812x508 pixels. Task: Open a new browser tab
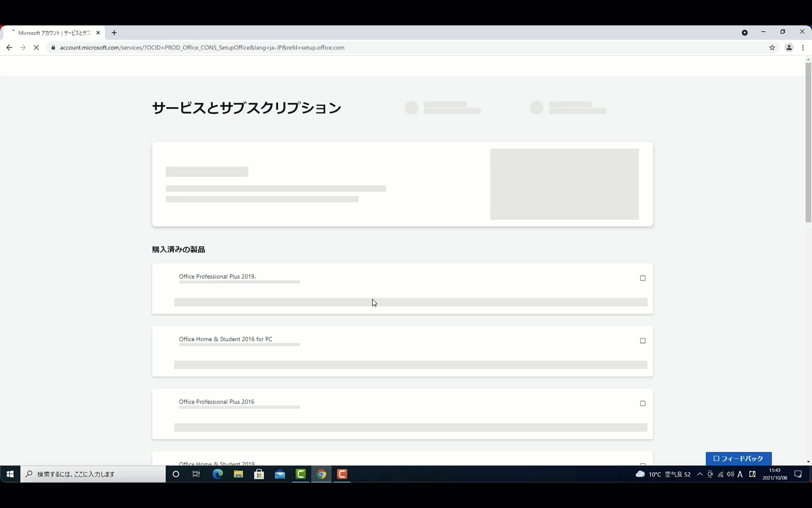114,33
